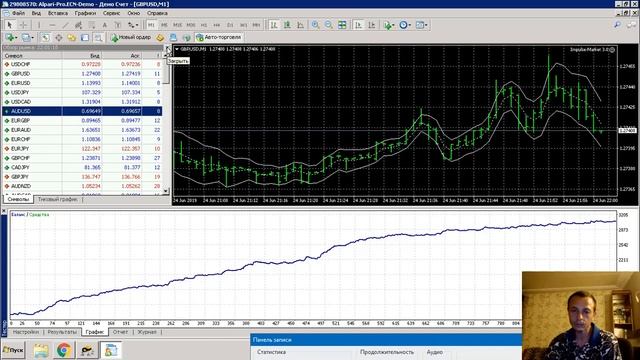Screen dimensions: 640x360
Task: Switch chart to M1 timeframe
Action: point(151,25)
